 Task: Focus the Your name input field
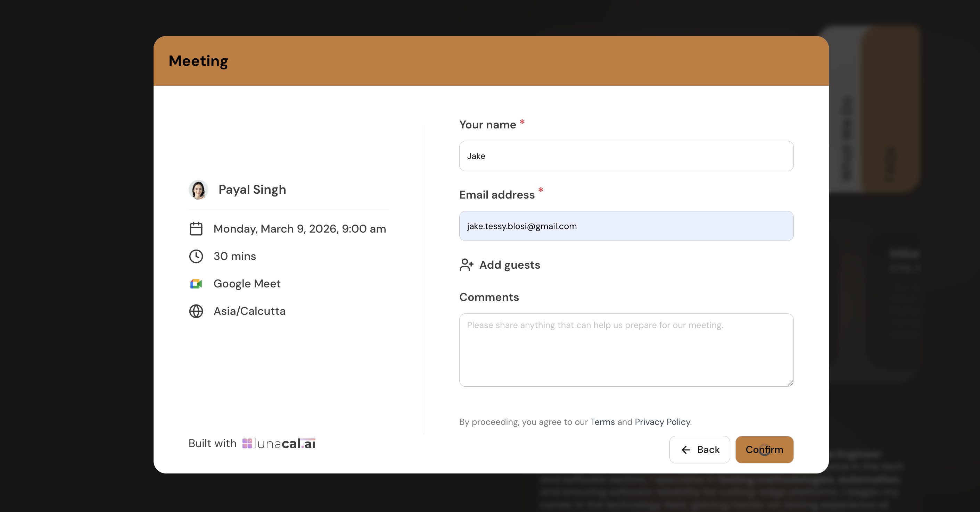tap(626, 156)
